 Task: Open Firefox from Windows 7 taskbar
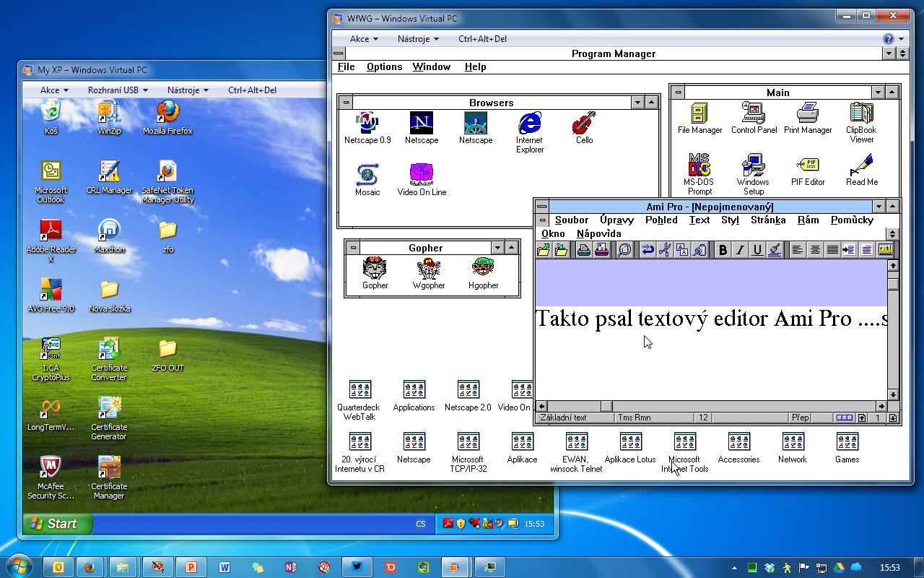[x=90, y=567]
